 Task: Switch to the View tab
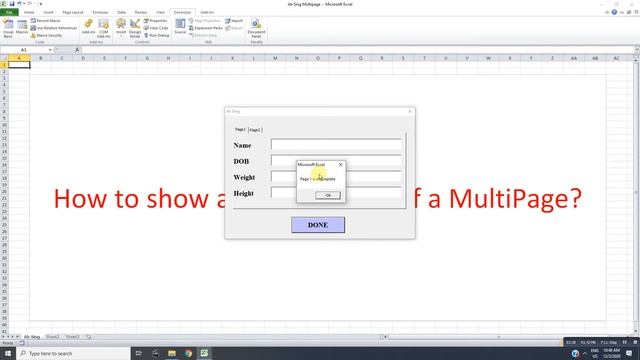pos(160,12)
